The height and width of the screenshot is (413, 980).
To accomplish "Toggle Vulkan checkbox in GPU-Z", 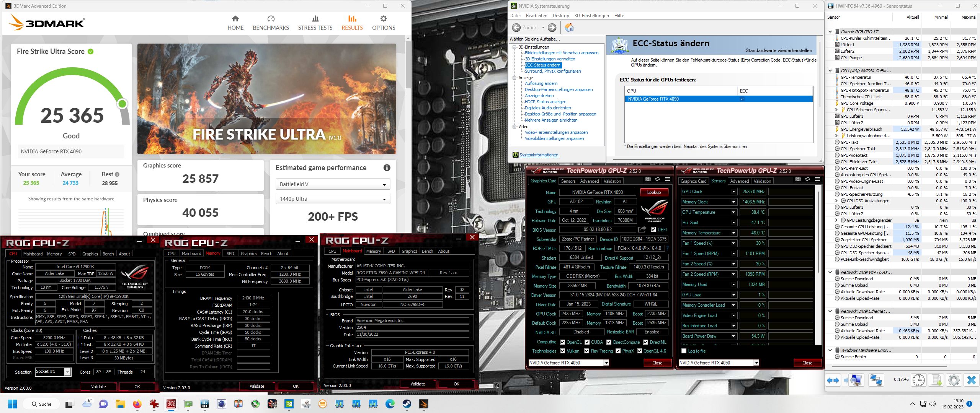I will pyautogui.click(x=562, y=351).
